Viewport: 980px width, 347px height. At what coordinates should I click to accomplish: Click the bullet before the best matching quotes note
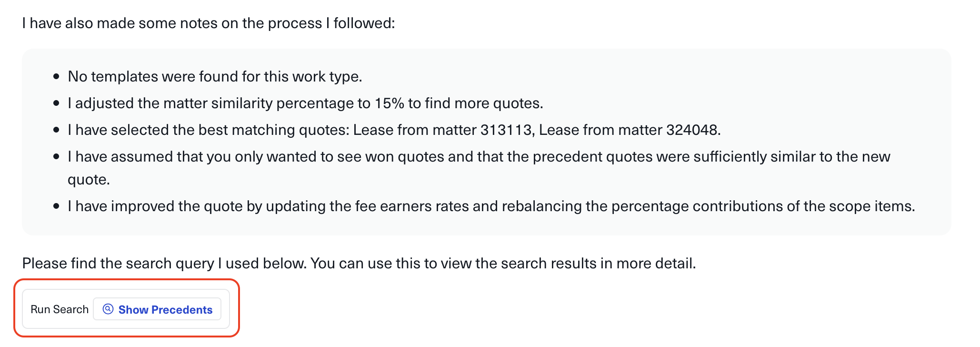click(57, 130)
